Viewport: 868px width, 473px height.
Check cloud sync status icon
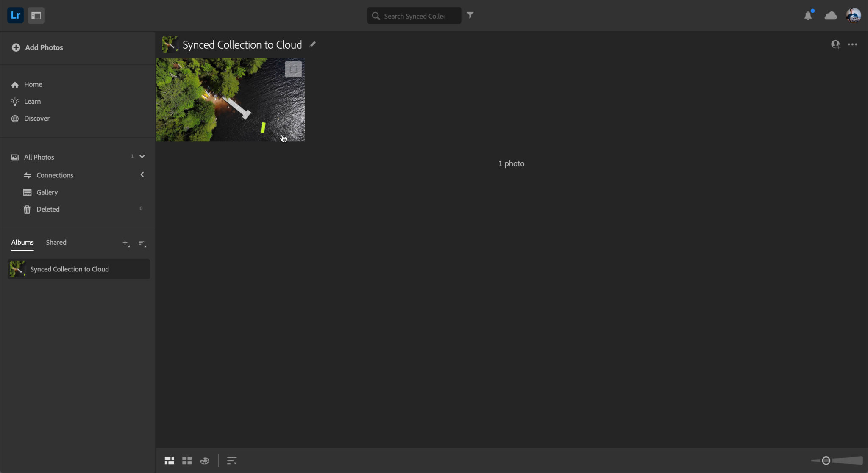tap(830, 16)
